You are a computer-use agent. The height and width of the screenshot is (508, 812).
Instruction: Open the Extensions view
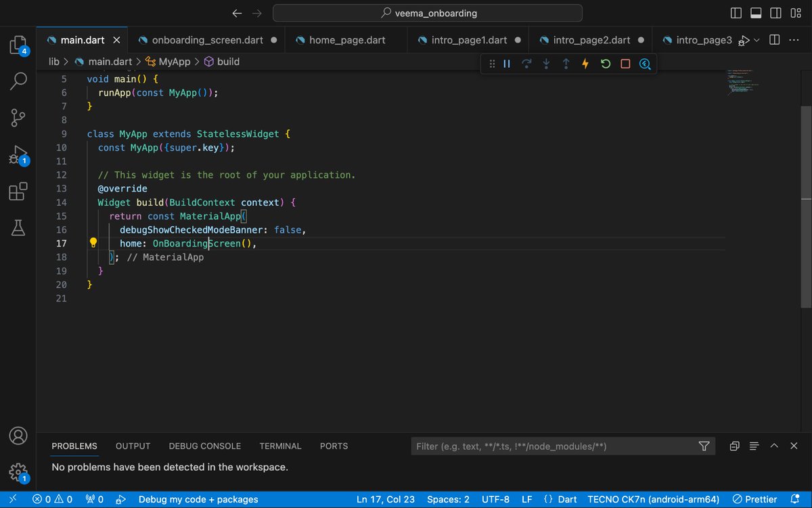click(x=18, y=192)
